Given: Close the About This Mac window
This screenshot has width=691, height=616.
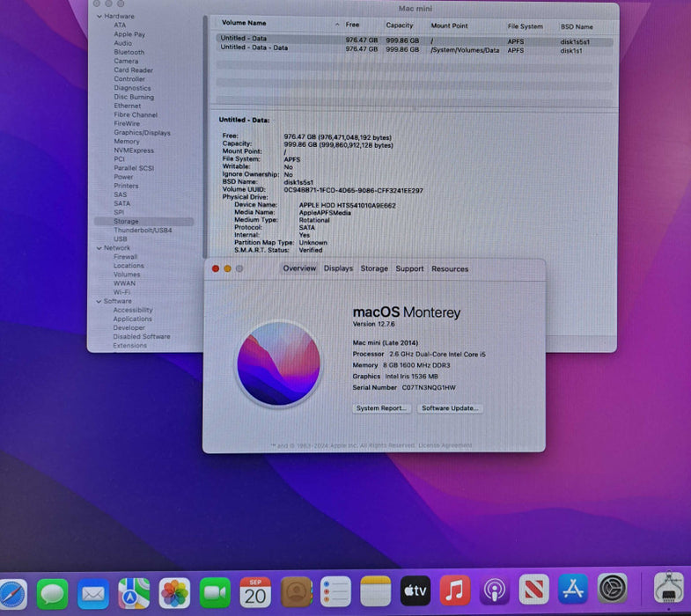Looking at the screenshot, I should click(x=216, y=268).
